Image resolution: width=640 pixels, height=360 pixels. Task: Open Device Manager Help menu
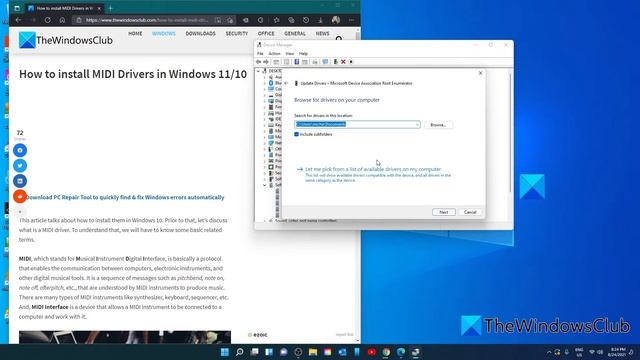[303, 53]
